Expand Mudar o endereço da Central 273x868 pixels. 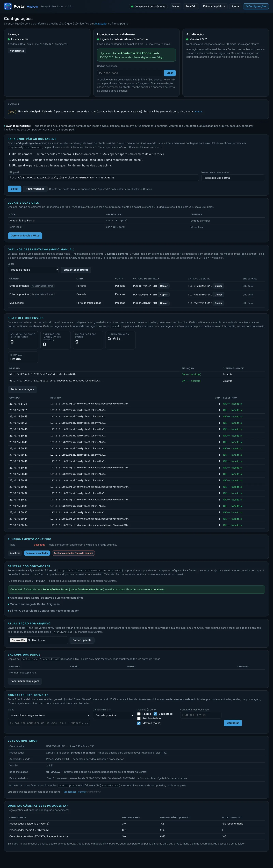point(34,604)
